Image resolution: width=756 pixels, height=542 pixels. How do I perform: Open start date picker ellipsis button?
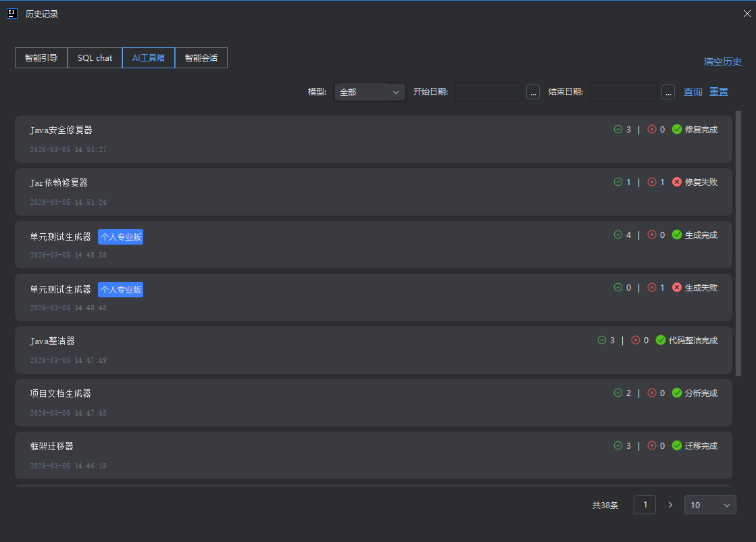pyautogui.click(x=533, y=93)
